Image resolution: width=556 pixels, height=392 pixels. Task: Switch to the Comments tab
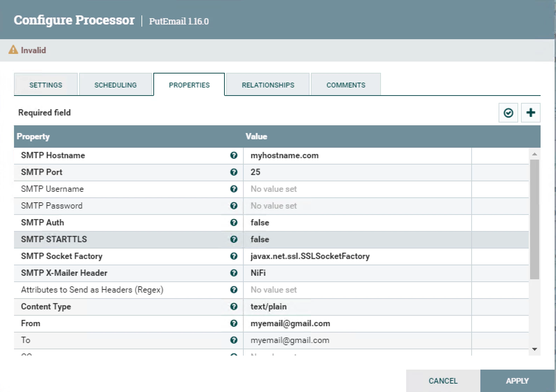346,85
